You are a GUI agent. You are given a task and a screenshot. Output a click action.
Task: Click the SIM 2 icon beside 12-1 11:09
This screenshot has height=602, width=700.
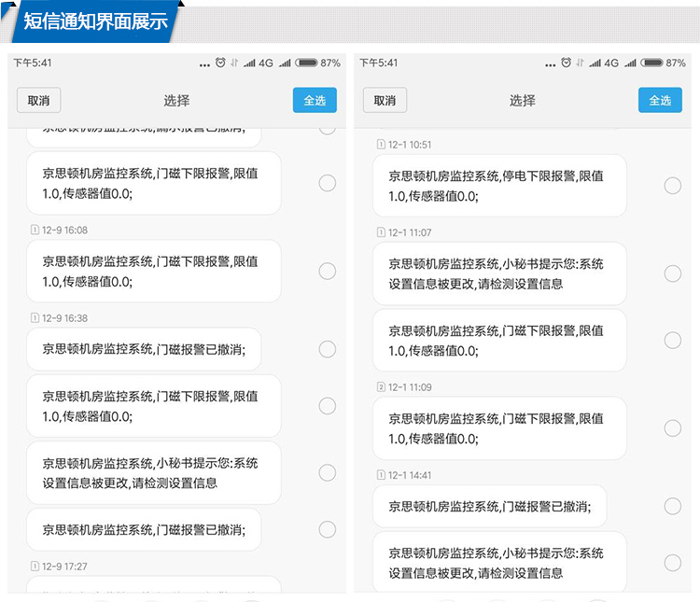coord(381,387)
